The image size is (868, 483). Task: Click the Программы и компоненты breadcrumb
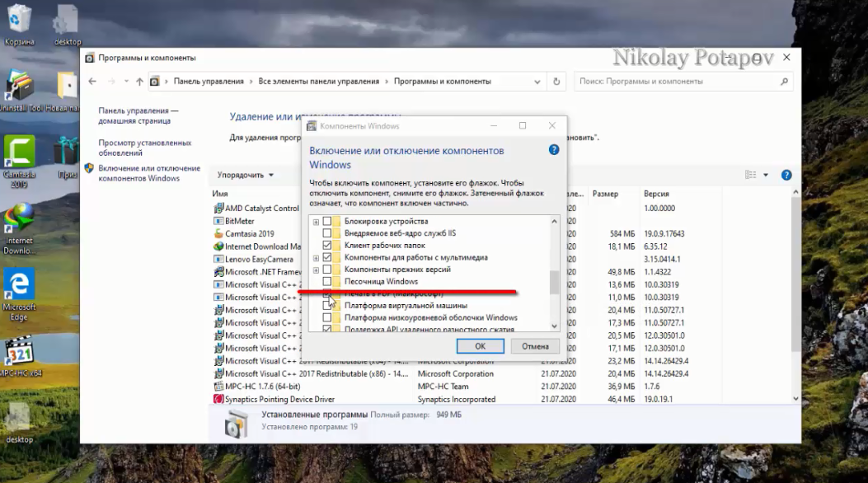(x=443, y=82)
